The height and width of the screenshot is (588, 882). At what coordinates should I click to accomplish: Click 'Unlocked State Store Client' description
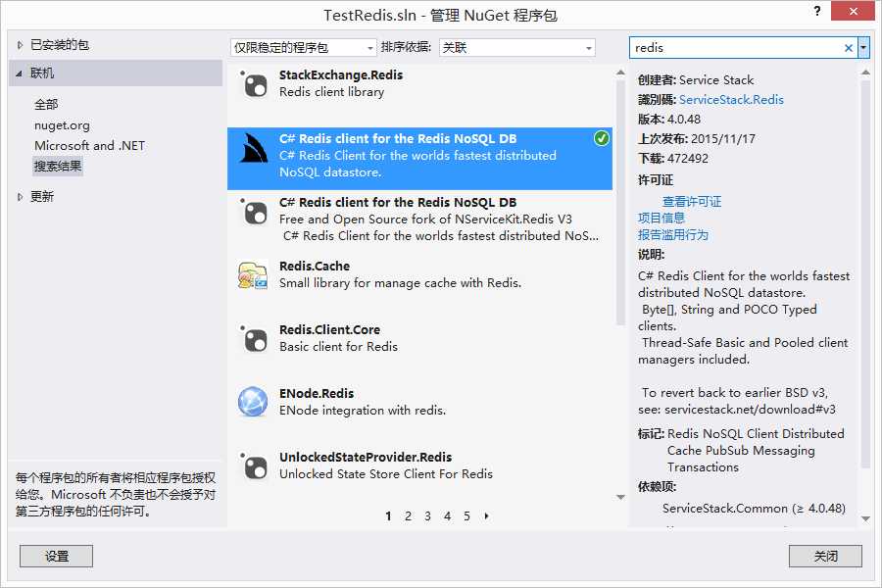point(386,473)
